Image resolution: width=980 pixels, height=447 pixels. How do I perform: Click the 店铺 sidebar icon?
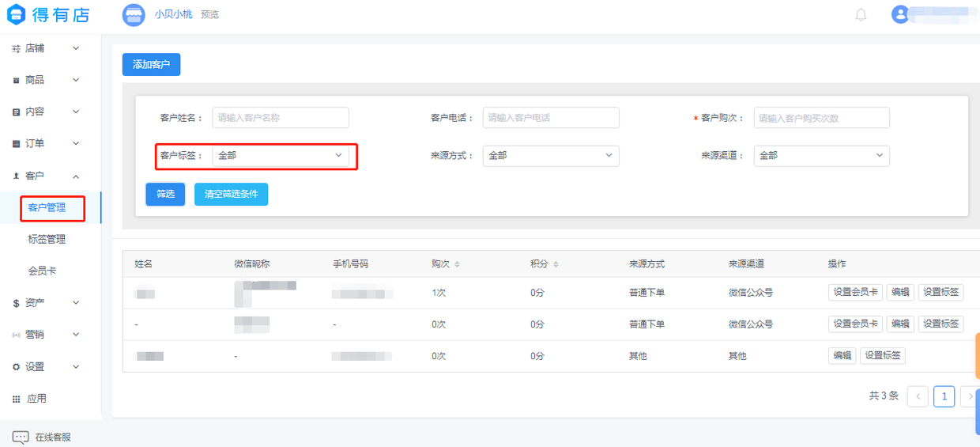coord(16,48)
